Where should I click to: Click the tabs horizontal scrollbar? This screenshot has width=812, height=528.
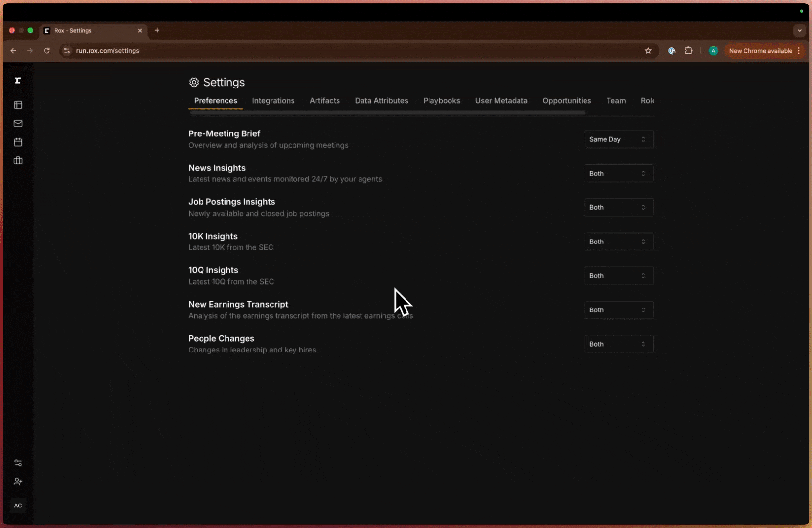pos(387,113)
